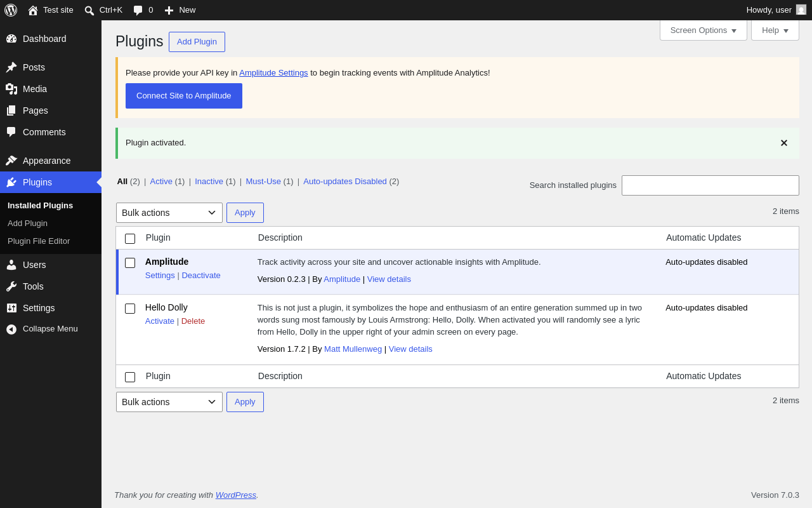Click the top Apply button
This screenshot has height=508, width=812.
(245, 213)
